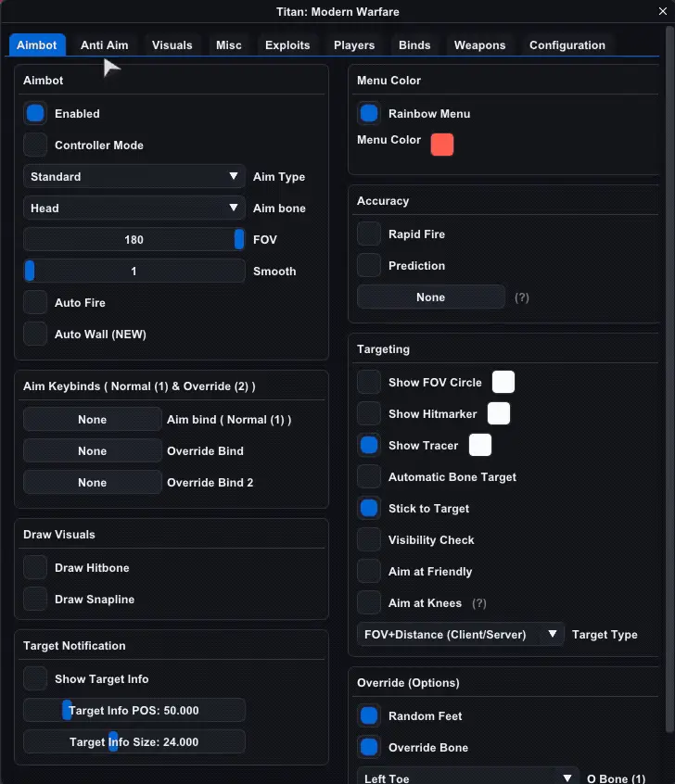
Task: Open the Aim Type dropdown showing Standard
Action: [x=134, y=176]
